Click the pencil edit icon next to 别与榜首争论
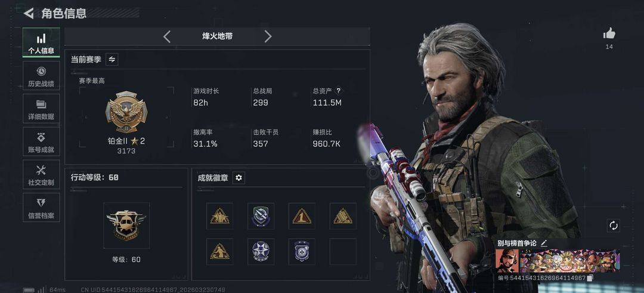The width and height of the screenshot is (644, 293). point(544,243)
